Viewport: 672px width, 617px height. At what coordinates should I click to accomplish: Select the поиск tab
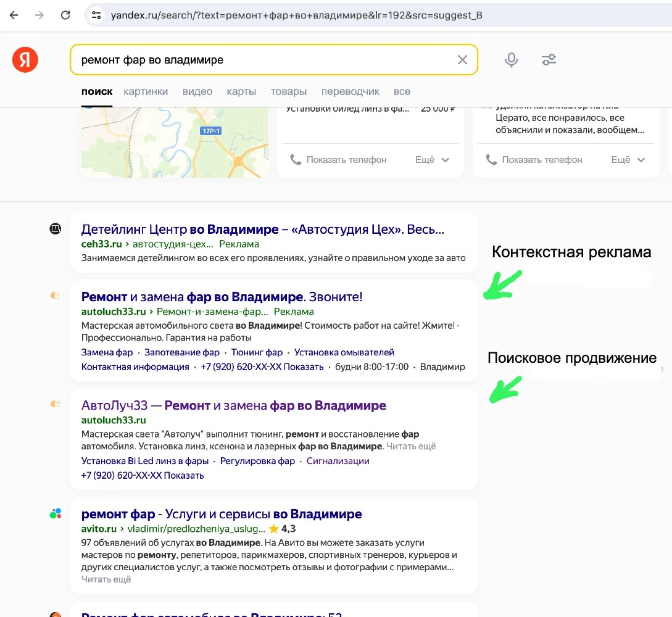point(97,92)
